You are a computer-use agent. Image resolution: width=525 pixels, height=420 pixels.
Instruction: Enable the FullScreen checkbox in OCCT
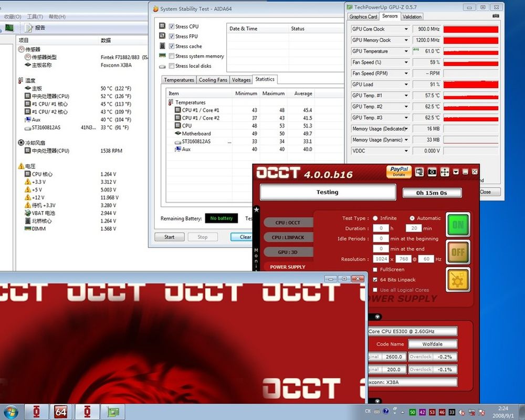pos(375,269)
